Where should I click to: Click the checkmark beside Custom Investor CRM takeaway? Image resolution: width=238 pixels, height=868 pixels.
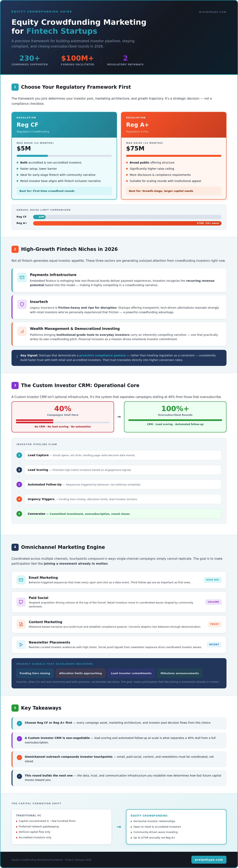coord(19,739)
